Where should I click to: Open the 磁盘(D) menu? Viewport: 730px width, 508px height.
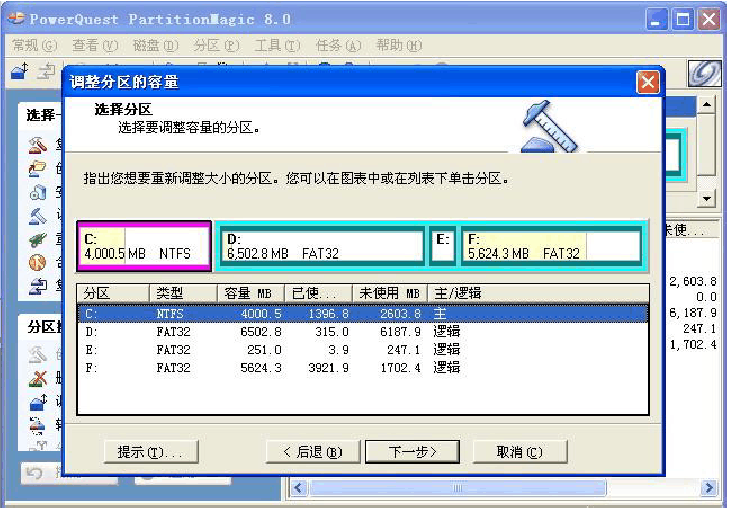click(x=155, y=45)
